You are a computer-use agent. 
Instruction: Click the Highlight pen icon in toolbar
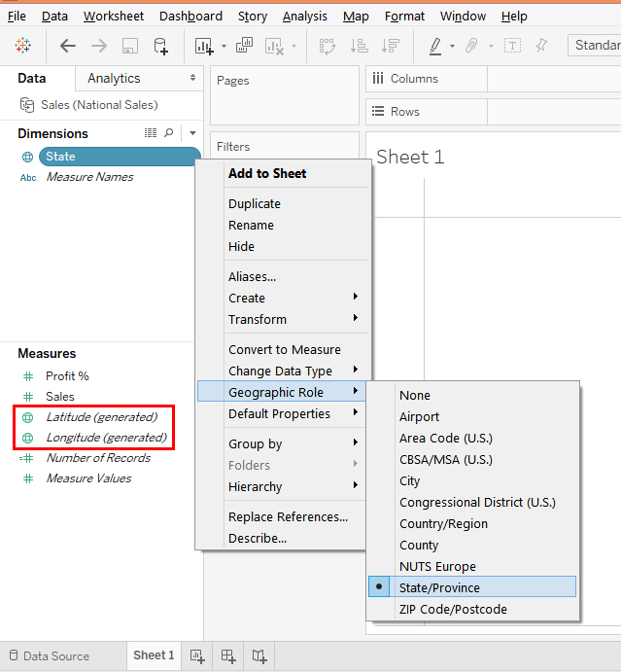pyautogui.click(x=435, y=46)
